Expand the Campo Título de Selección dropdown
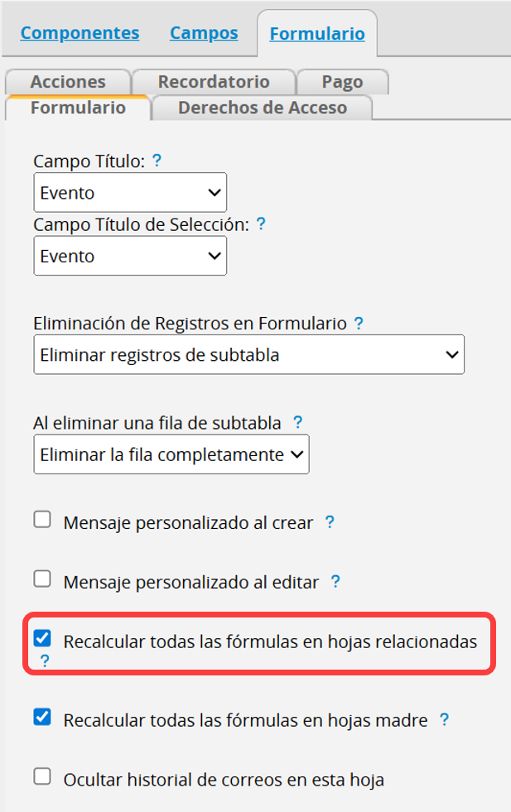The height and width of the screenshot is (812, 511). click(x=130, y=256)
